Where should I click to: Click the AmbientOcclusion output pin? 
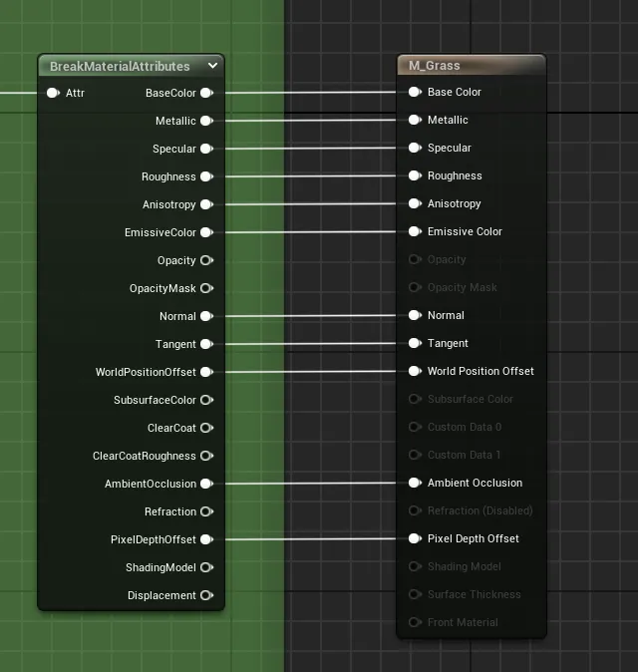207,484
